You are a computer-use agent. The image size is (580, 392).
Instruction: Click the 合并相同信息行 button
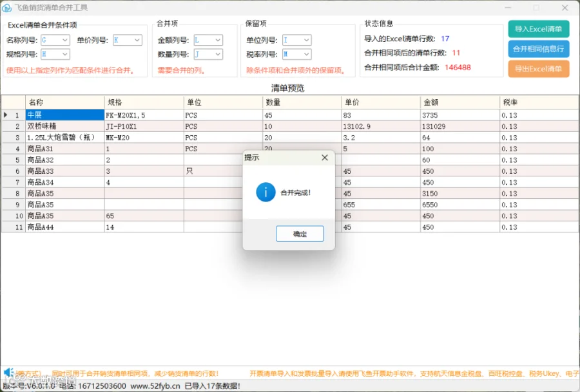539,49
